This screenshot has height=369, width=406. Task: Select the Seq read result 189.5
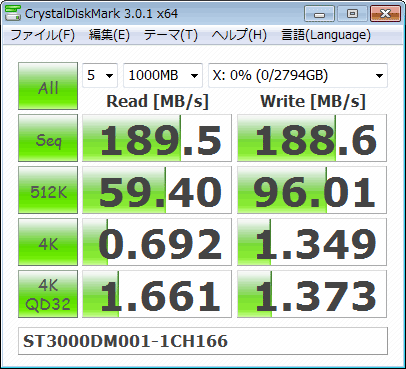(x=157, y=138)
